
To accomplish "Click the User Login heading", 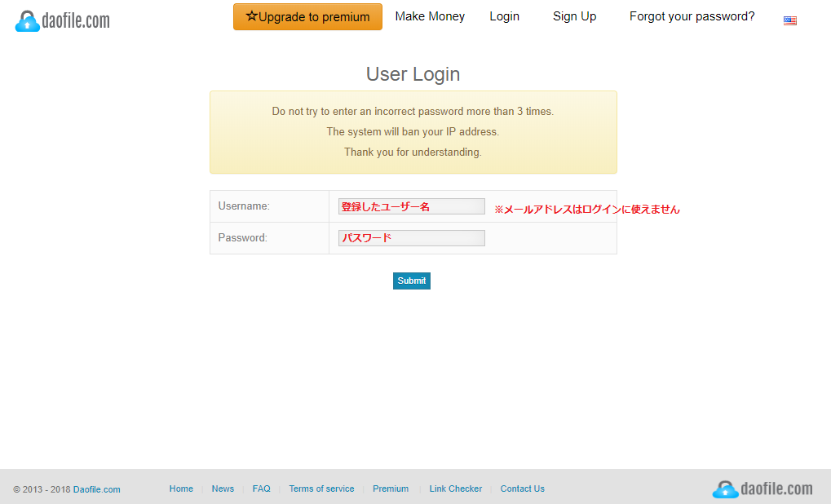I will tap(413, 74).
